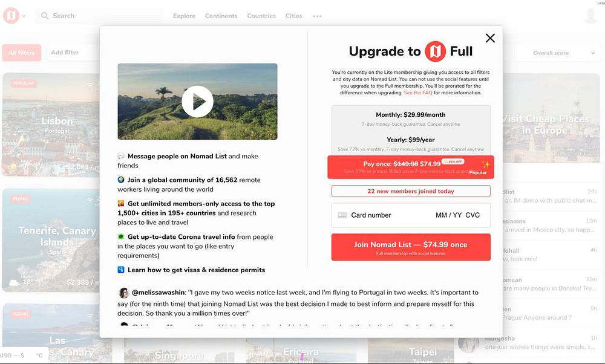Click @melissawashin's avatar picture
Screen dimensions: 605x364
[123, 293]
